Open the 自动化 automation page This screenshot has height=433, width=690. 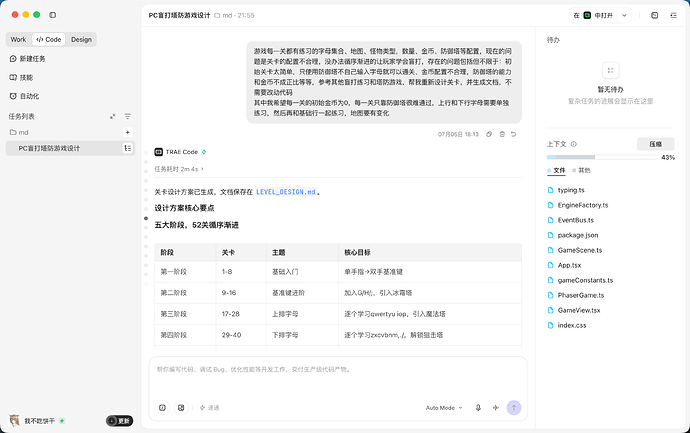click(x=24, y=96)
